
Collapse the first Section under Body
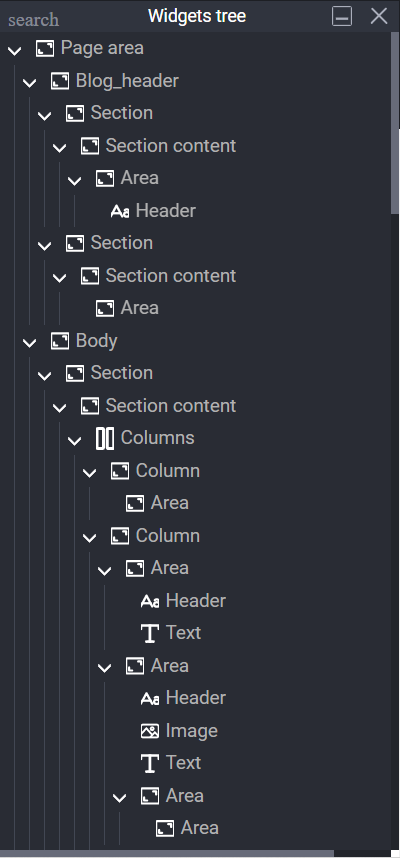click(44, 375)
